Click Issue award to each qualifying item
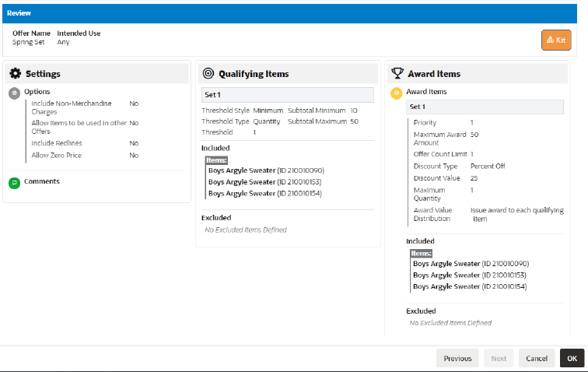The image size is (588, 372). (517, 214)
